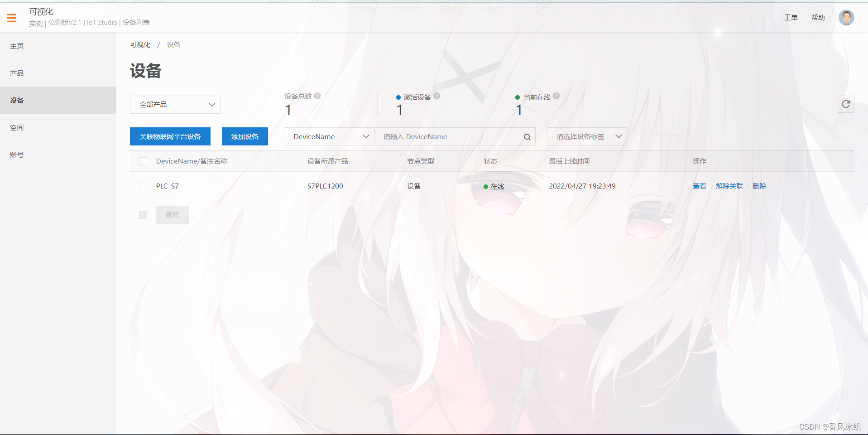
Task: Open 空间 in sidebar
Action: click(x=58, y=127)
